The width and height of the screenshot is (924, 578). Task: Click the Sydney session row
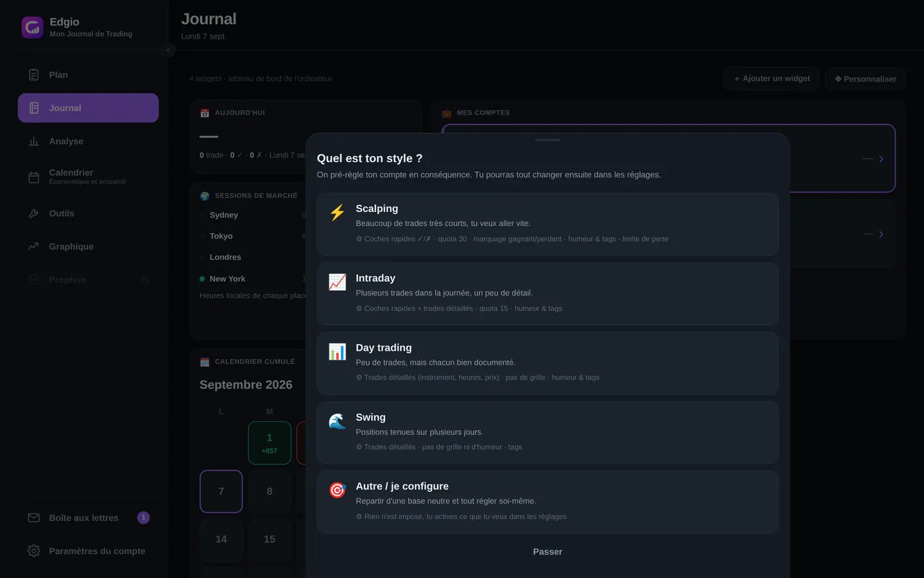[x=253, y=215]
